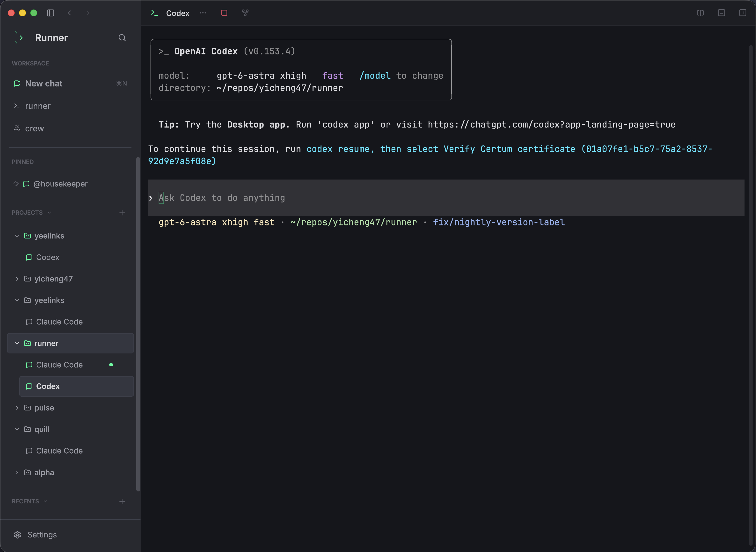Viewport: 756px width, 552px height.
Task: Open Codex chat under first yeelinks
Action: pyautogui.click(x=76, y=257)
